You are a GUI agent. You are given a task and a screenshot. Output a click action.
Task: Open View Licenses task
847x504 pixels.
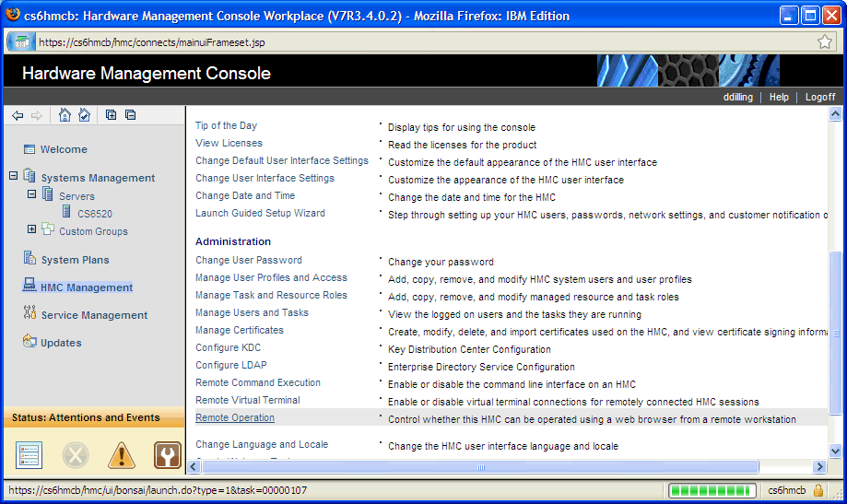click(x=229, y=143)
